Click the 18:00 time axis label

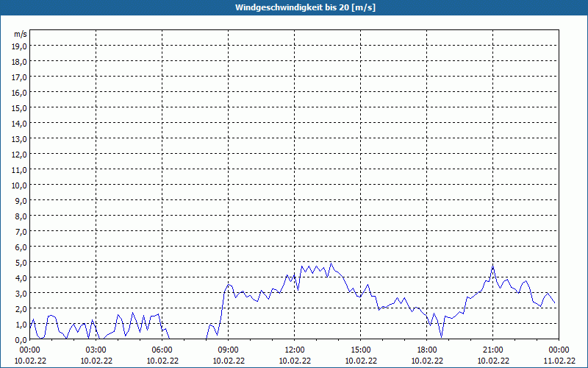[427, 350]
